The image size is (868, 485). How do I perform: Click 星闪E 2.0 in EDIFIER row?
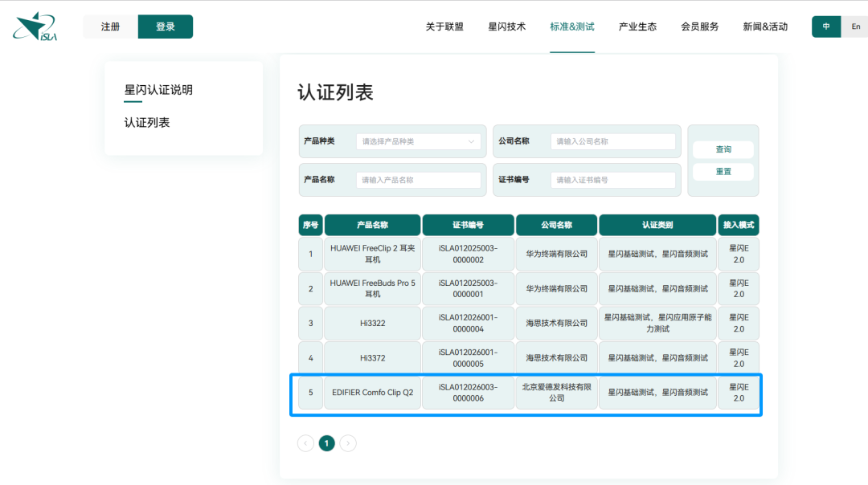[x=739, y=393]
